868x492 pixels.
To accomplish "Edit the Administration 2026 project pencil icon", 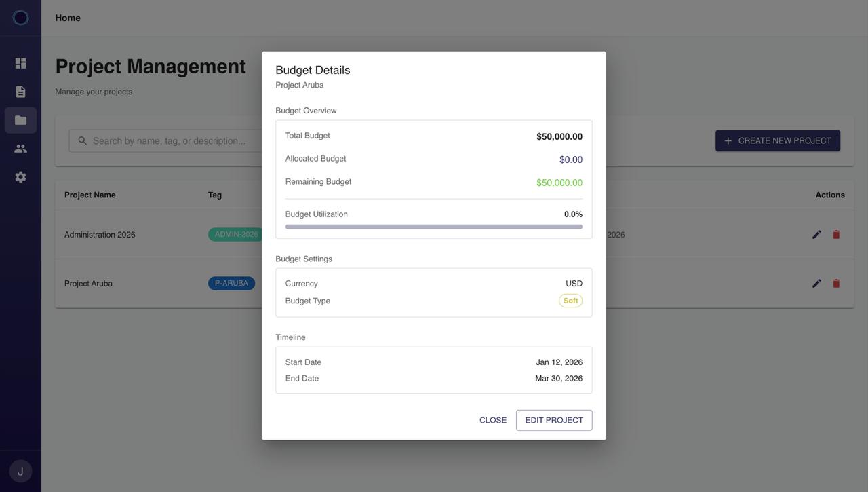I will (x=816, y=234).
